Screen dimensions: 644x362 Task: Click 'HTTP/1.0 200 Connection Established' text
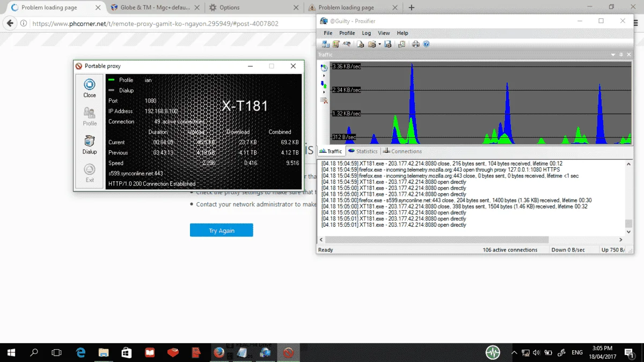click(x=152, y=184)
